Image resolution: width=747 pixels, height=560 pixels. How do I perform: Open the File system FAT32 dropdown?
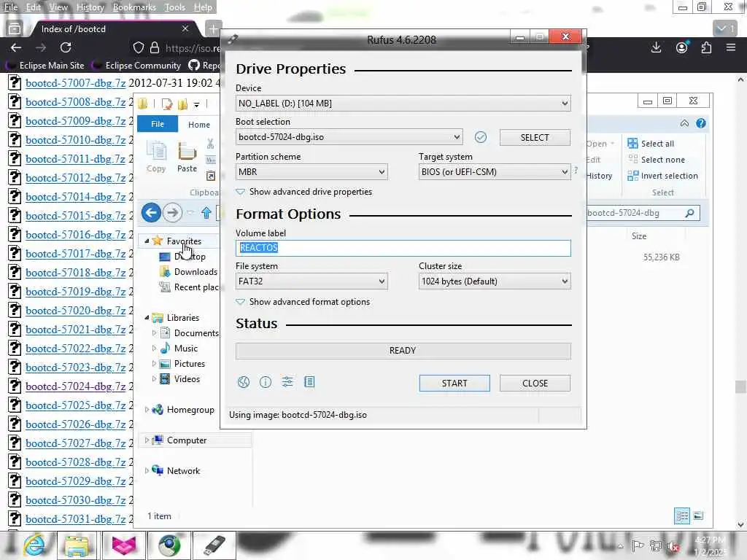(311, 281)
